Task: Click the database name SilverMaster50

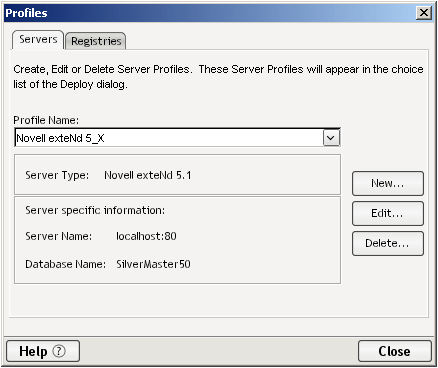Action: click(153, 264)
